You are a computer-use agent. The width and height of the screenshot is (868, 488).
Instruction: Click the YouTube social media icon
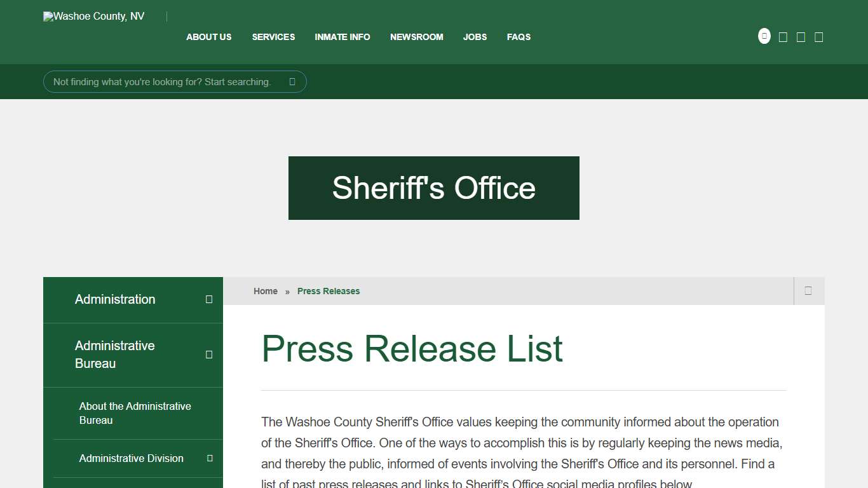(819, 36)
